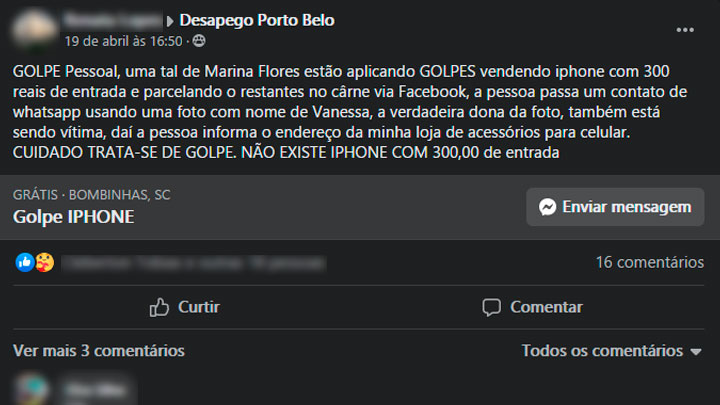Screen dimensions: 720x405
Task: Click the group audience icon beside timestamp
Action: pyautogui.click(x=199, y=41)
